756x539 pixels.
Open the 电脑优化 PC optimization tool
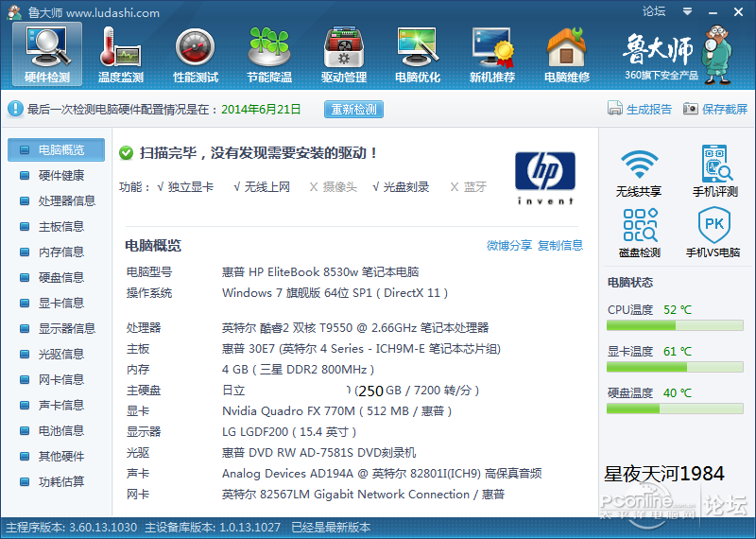(418, 54)
